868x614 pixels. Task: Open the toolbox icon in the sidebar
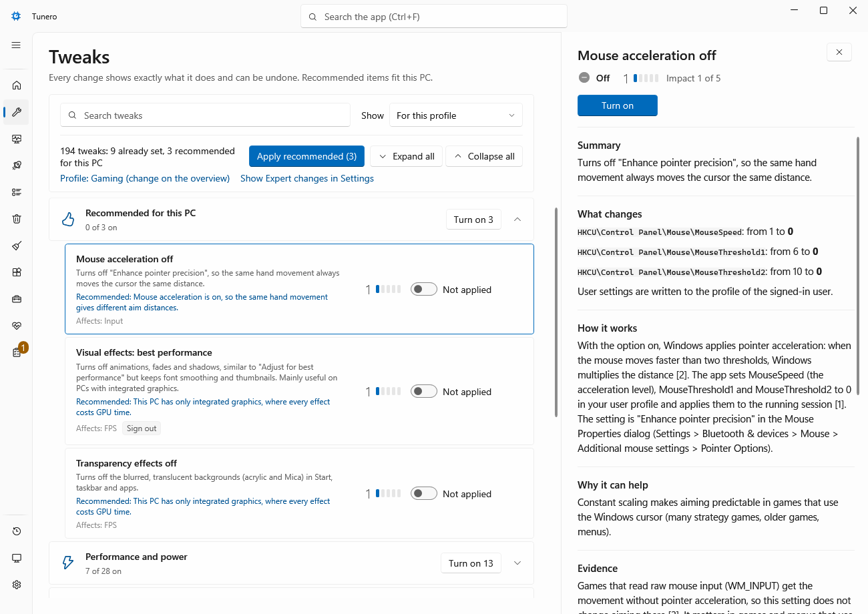[17, 299]
